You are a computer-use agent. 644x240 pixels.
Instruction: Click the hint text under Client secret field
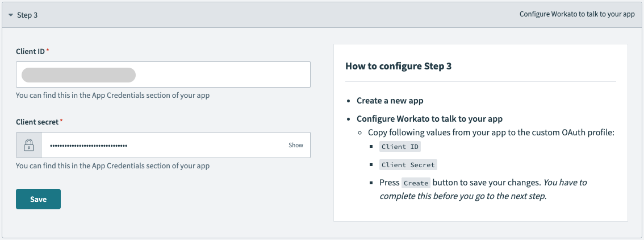click(x=112, y=166)
